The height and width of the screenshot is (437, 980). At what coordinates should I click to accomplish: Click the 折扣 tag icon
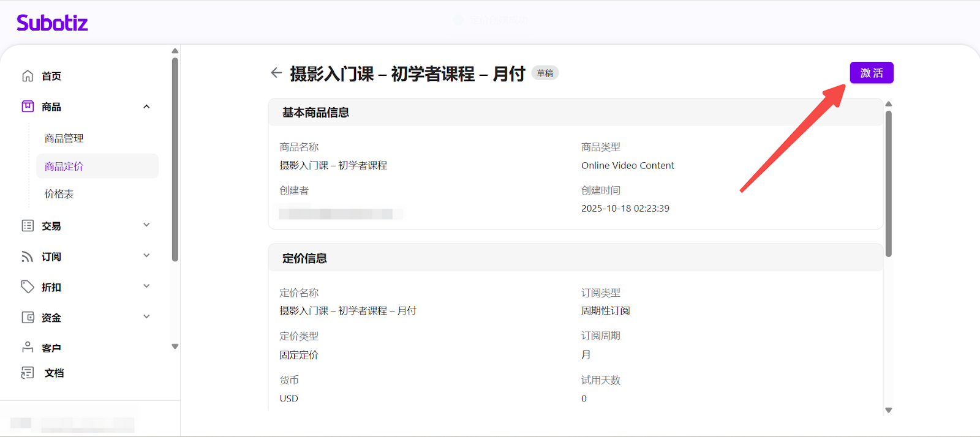click(x=28, y=287)
